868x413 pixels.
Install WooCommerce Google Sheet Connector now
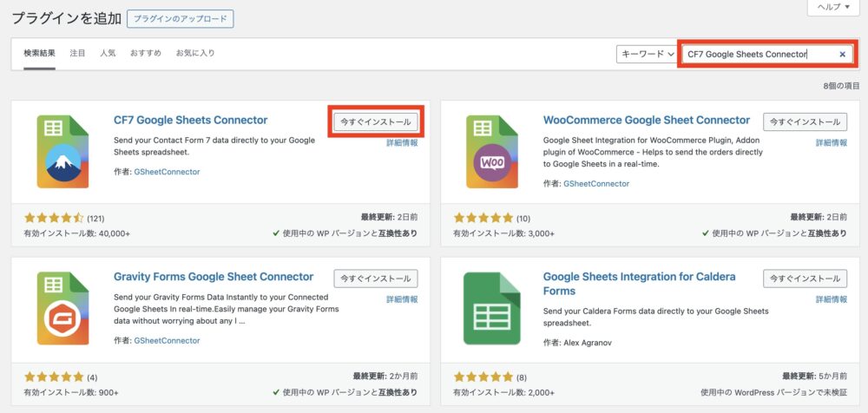[x=806, y=121]
